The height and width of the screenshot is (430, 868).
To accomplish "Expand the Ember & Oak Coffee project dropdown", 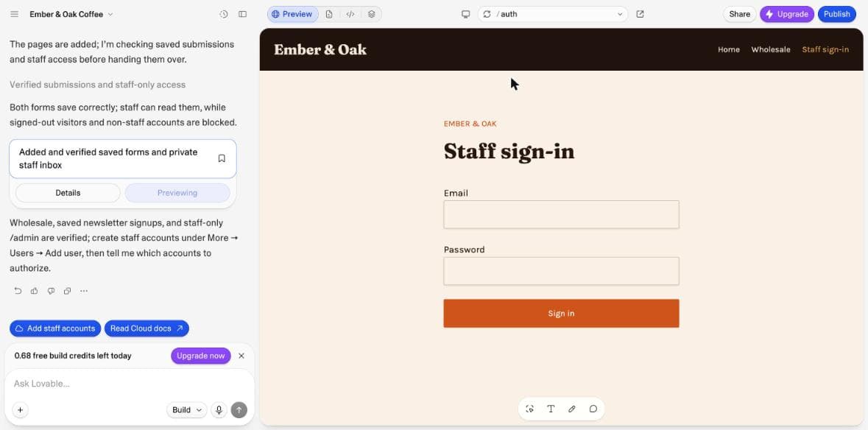I will (71, 15).
